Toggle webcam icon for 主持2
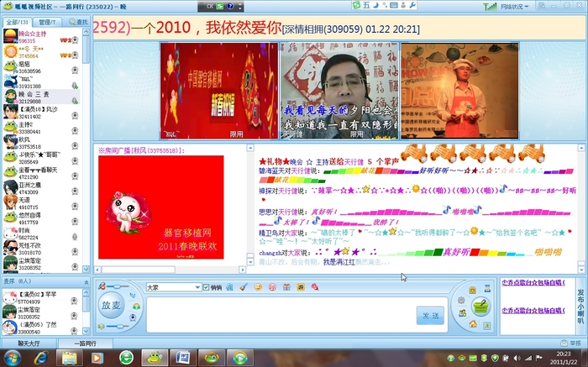Image resolution: width=588 pixels, height=367 pixels. (x=75, y=130)
